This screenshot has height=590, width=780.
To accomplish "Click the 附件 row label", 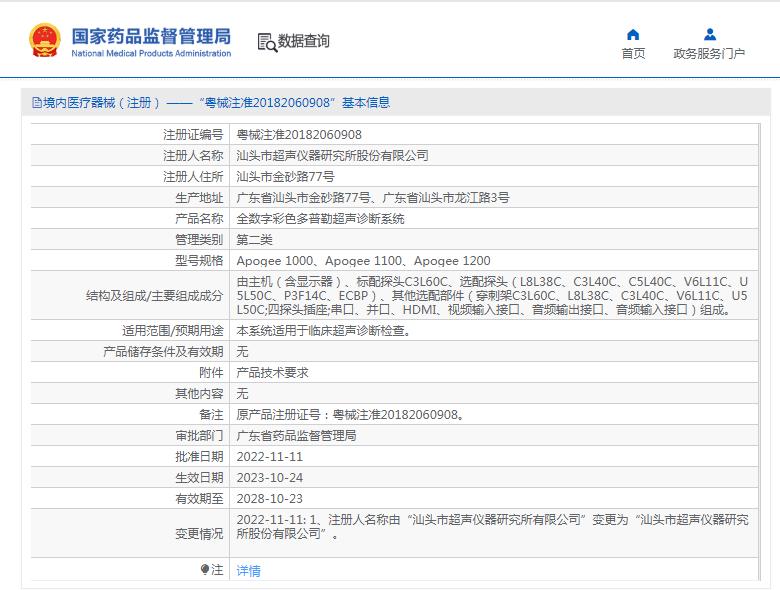I will [211, 373].
